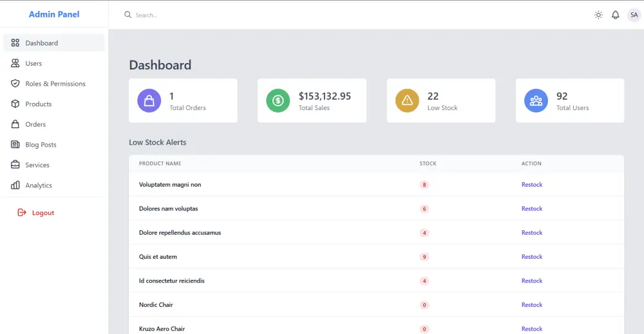The image size is (644, 334).
Task: Click the 92 Total Users value
Action: 562,96
